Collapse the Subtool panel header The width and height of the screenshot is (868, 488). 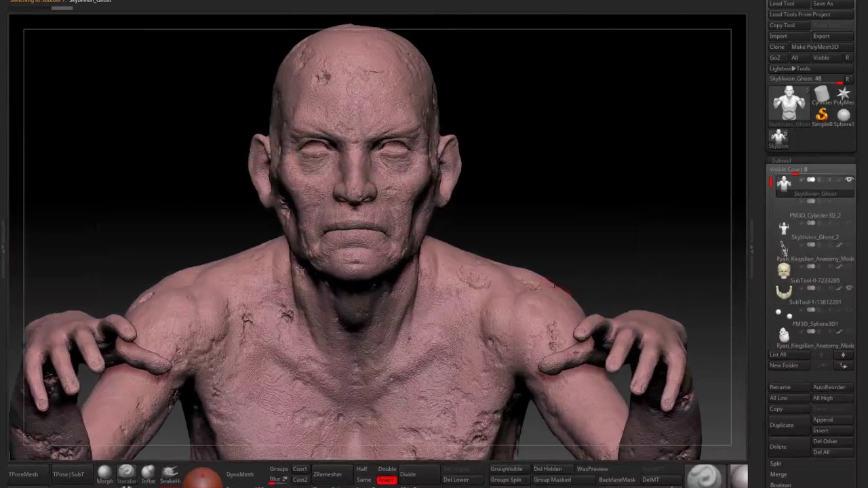click(781, 161)
